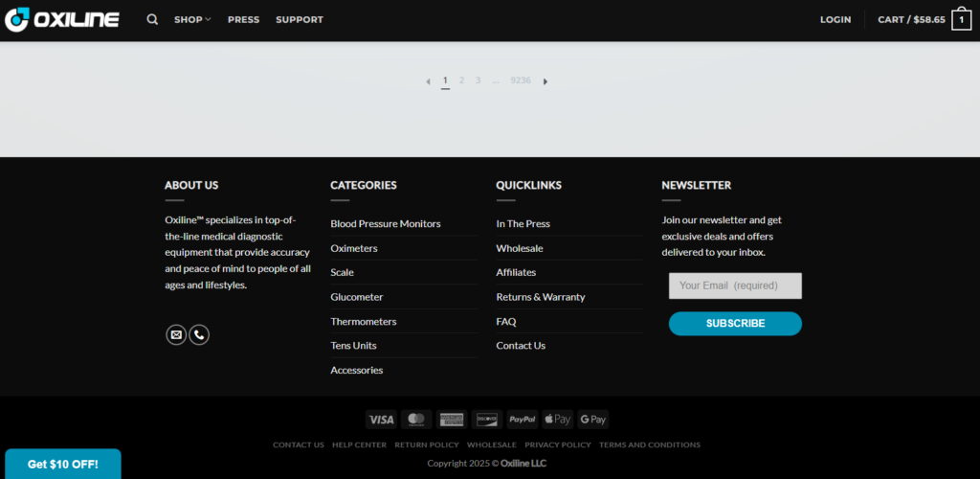Open the search magnifier icon
The image size is (980, 479).
152,19
